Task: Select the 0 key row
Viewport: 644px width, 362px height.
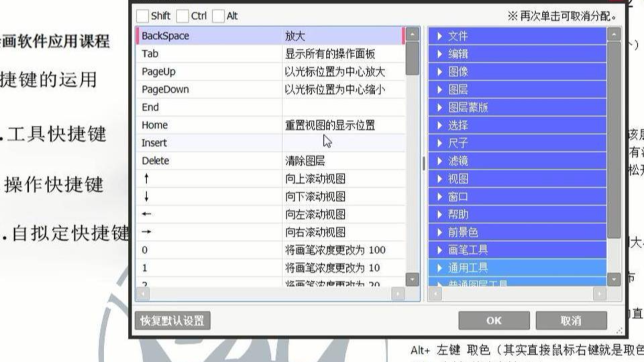Action: pyautogui.click(x=271, y=250)
